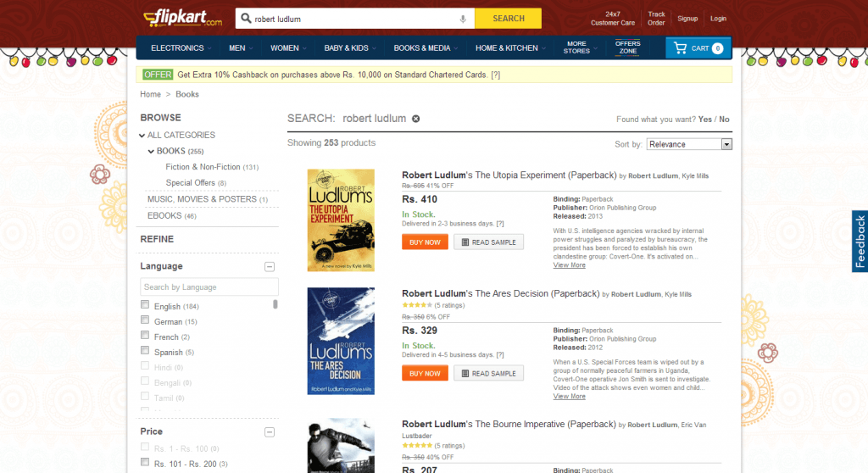868x473 pixels.
Task: Click the yellow SEARCH button
Action: coord(509,19)
